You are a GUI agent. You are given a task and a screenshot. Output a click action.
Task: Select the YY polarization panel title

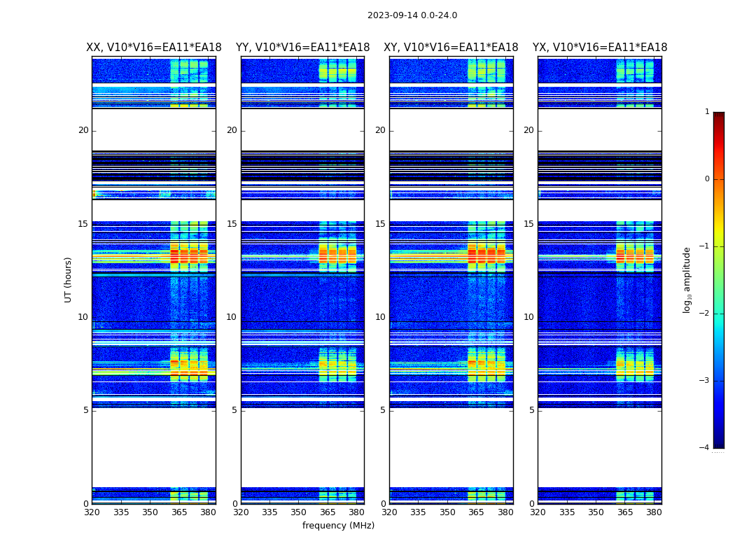click(x=302, y=48)
